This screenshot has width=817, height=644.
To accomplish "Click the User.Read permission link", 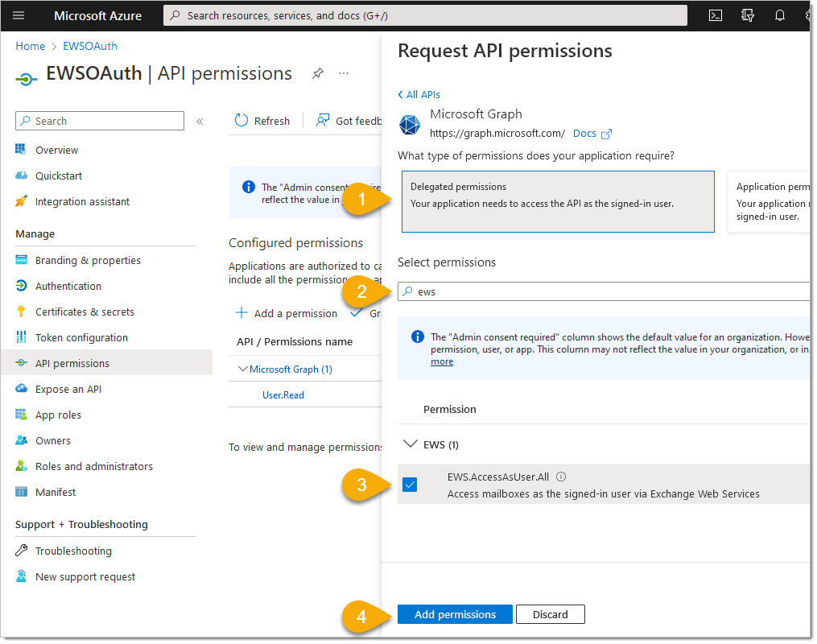I will pyautogui.click(x=284, y=396).
